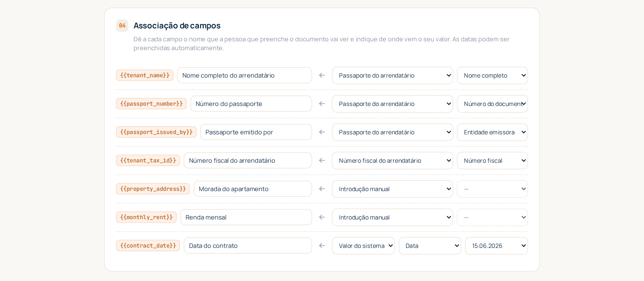Open the empty field dropdown for property_address
Viewport: 644px width, 281px height.
[492, 189]
